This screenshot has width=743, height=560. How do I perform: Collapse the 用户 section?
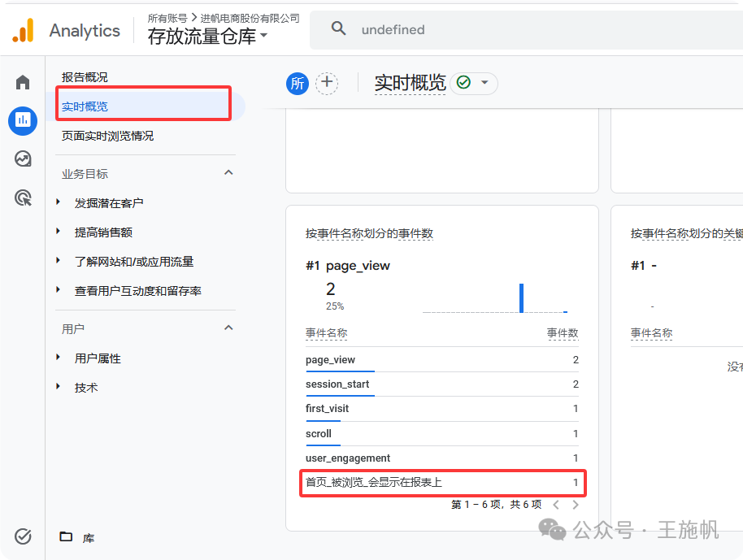coord(228,328)
